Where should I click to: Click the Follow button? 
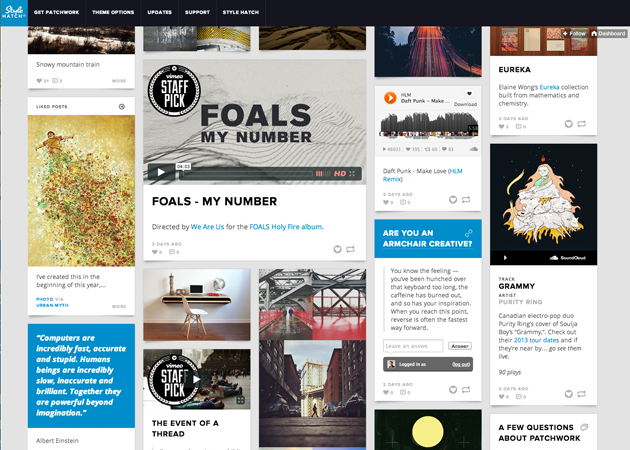(575, 33)
